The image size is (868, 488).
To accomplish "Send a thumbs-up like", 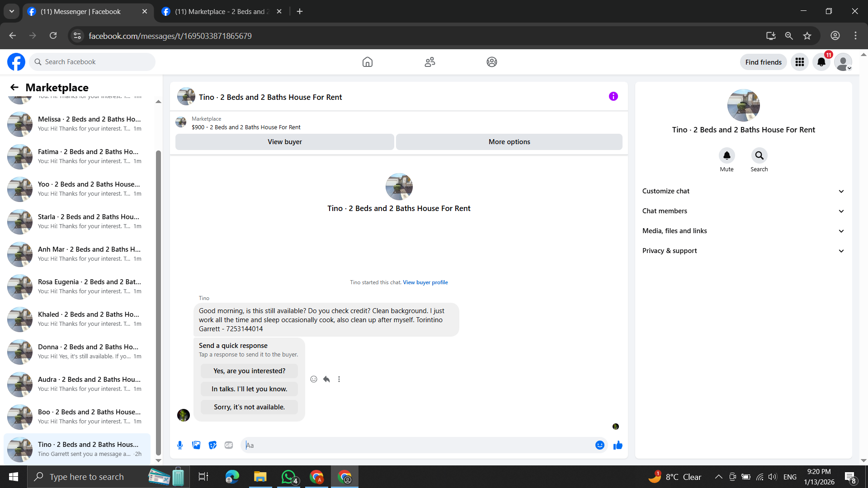I will 618,445.
